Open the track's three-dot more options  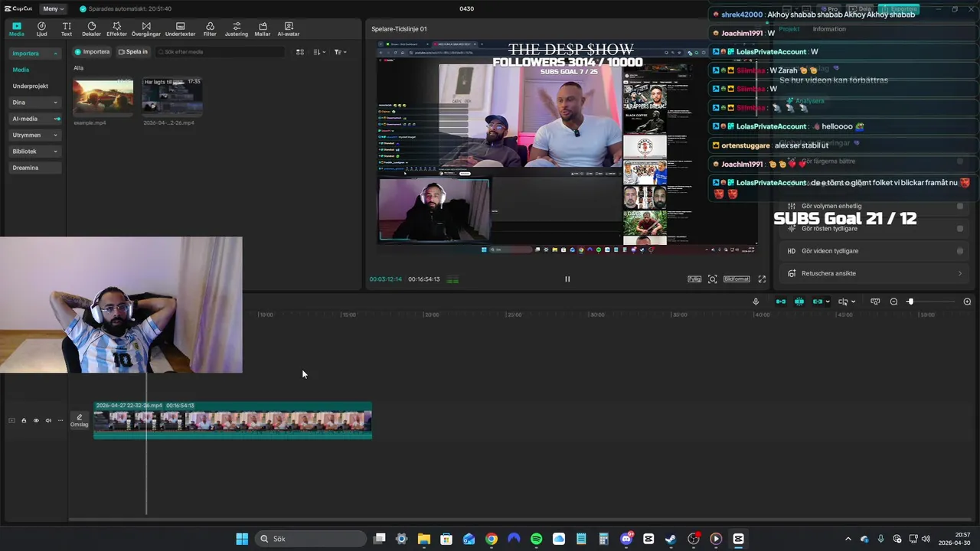(60, 420)
